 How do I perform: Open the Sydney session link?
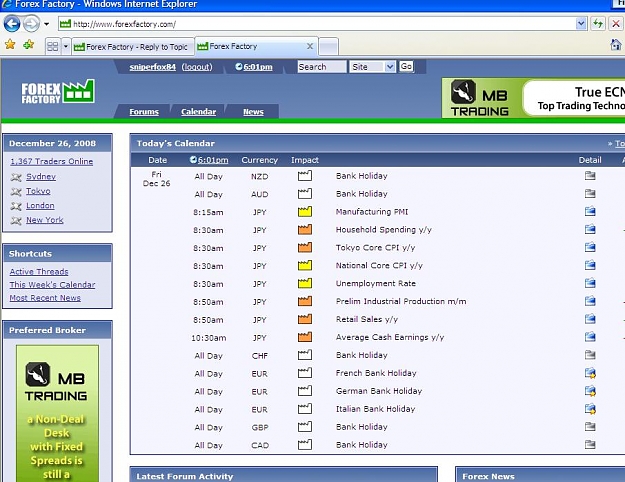tap(41, 176)
